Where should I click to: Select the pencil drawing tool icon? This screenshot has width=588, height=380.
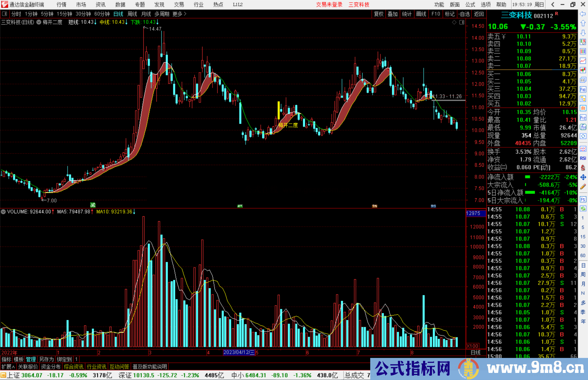[583, 187]
